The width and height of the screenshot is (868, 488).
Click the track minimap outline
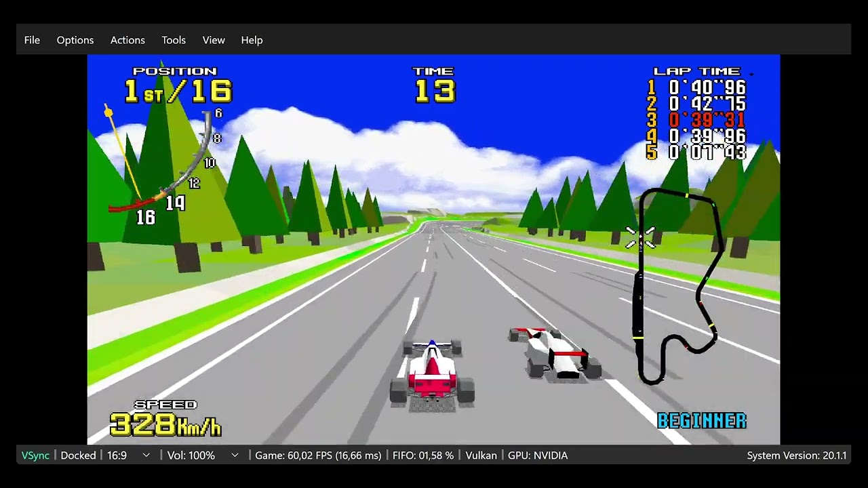677,287
